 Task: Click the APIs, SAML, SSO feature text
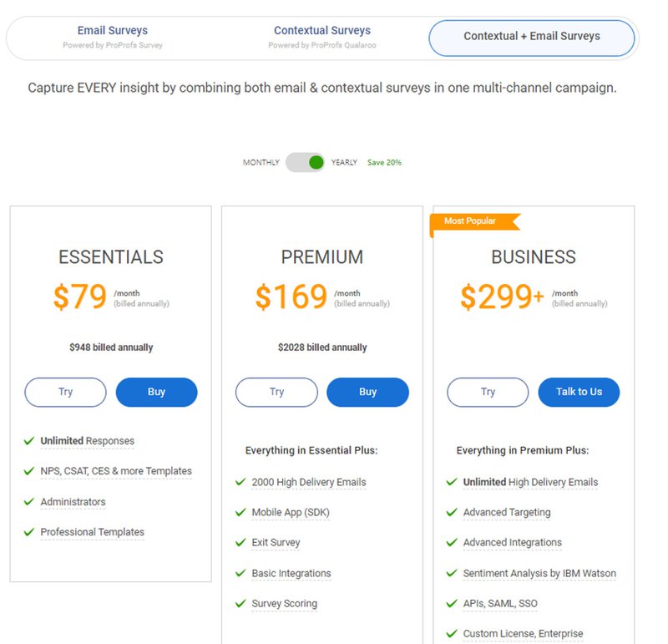[500, 604]
